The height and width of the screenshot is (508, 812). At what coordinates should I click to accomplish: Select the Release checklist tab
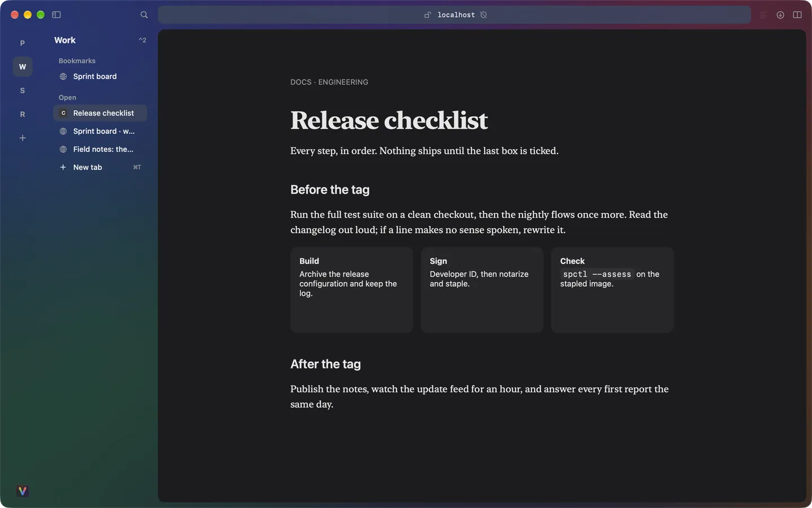coord(100,113)
